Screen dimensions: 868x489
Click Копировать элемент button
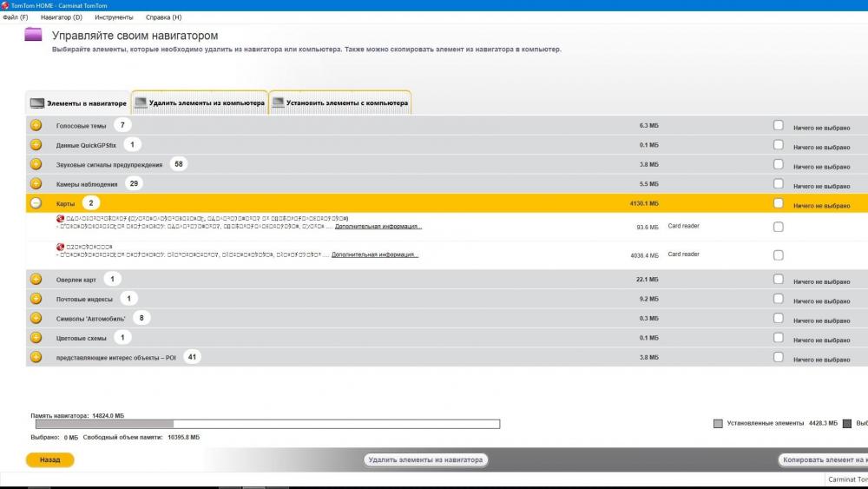[x=823, y=459]
